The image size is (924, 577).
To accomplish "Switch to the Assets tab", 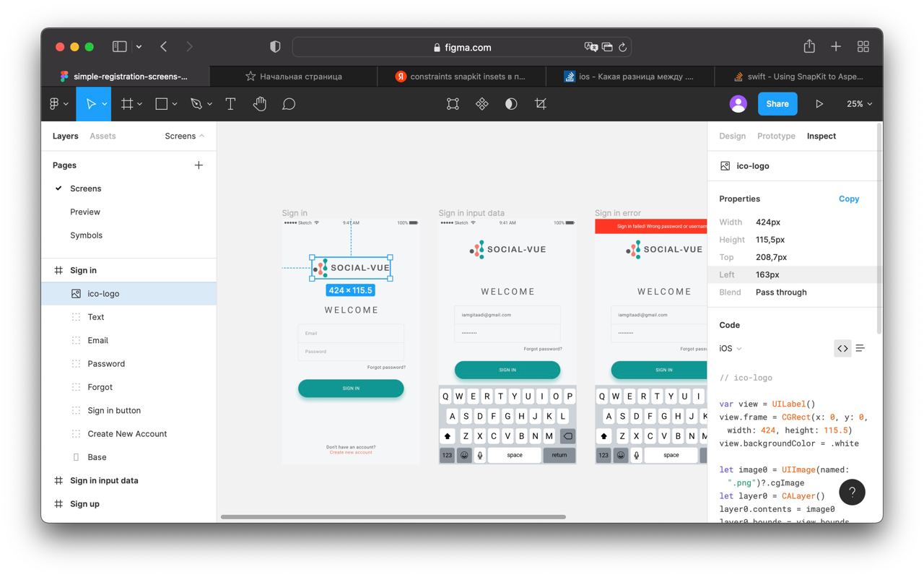I will [x=103, y=136].
